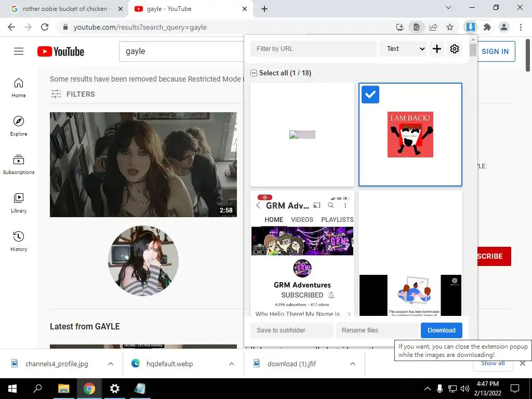
Task: Show hidden system tray icons
Action: (428, 389)
